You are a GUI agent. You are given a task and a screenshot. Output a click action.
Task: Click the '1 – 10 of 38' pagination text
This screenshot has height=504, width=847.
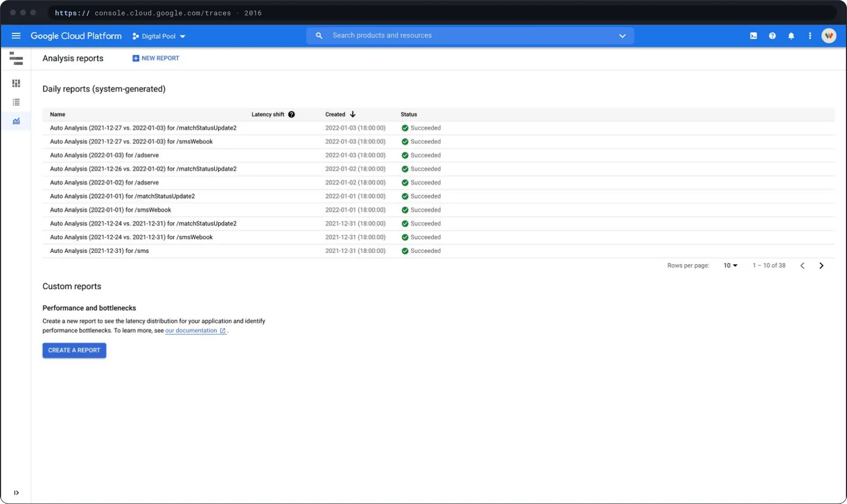769,265
